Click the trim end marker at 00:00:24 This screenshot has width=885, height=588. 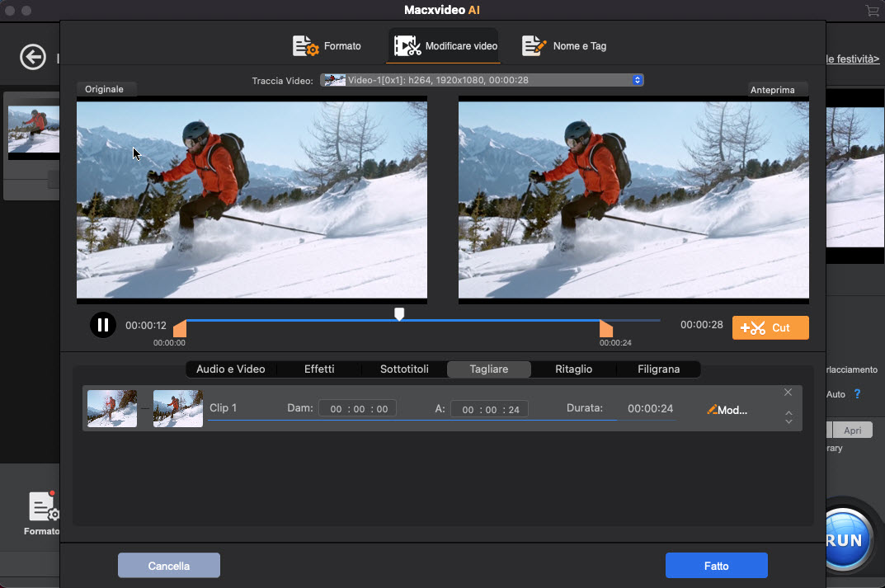(606, 328)
